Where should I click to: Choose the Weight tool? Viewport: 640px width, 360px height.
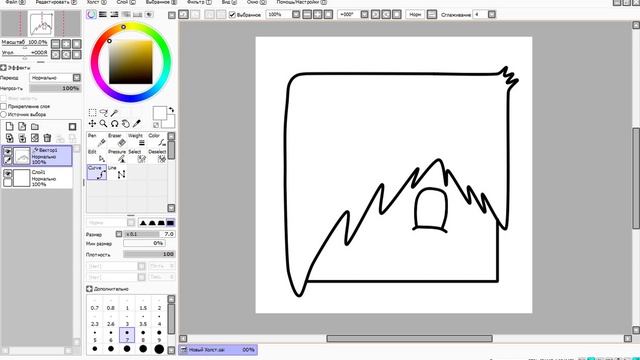137,140
